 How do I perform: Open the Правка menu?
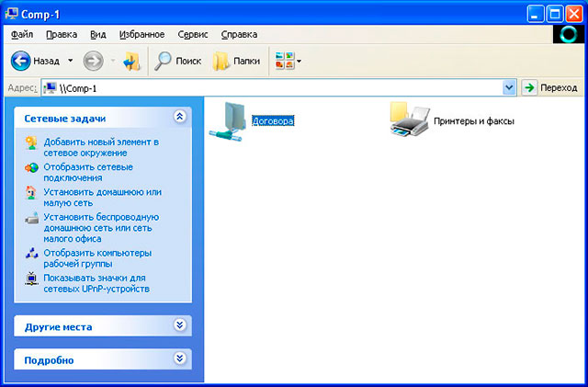(x=62, y=35)
